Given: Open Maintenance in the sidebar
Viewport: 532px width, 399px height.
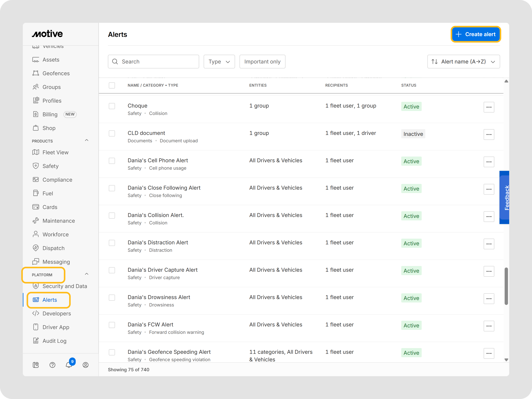Looking at the screenshot, I should 59,221.
